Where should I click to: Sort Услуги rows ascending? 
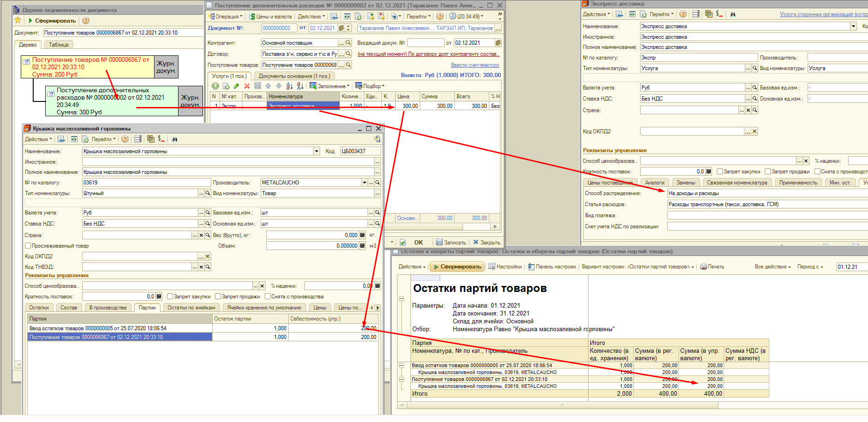pos(289,86)
